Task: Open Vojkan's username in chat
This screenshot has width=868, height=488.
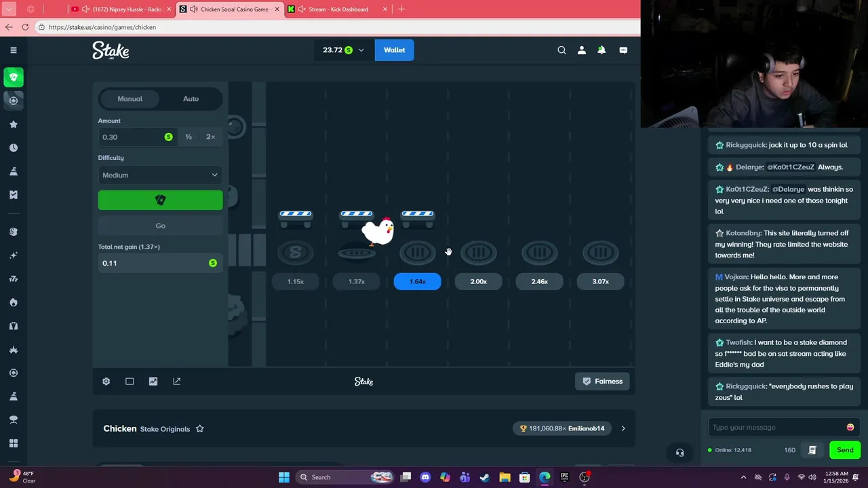Action: pos(736,277)
